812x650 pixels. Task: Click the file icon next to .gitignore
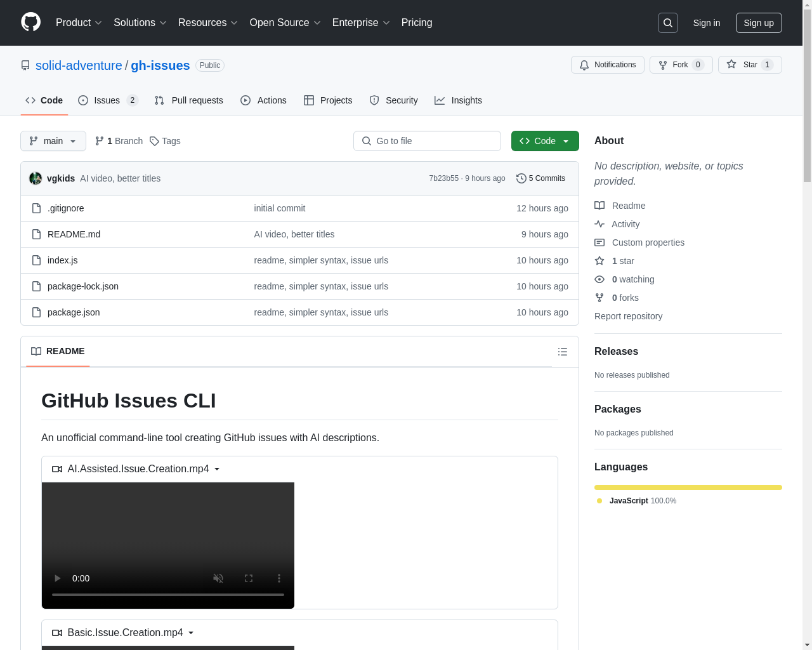click(37, 208)
